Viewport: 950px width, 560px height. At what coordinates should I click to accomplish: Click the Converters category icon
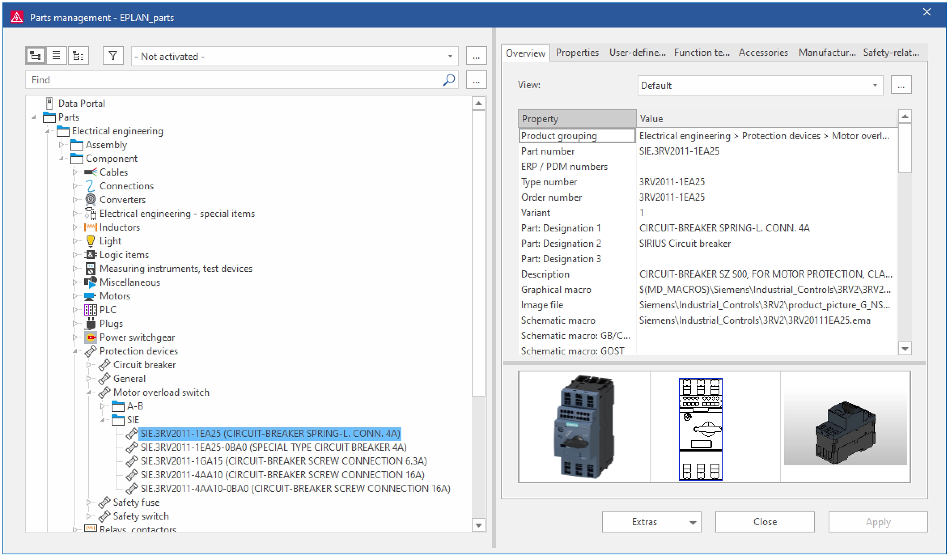tap(91, 199)
